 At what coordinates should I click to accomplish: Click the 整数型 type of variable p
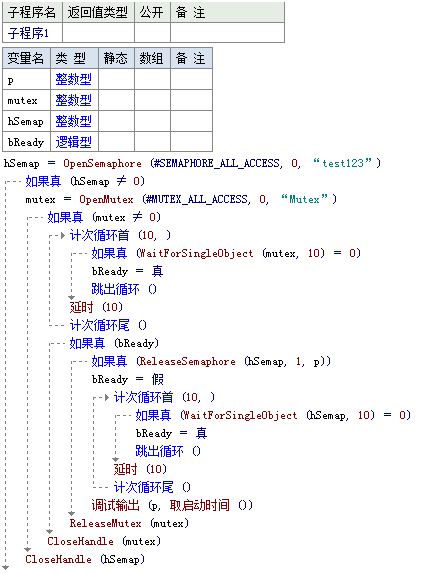click(73, 79)
